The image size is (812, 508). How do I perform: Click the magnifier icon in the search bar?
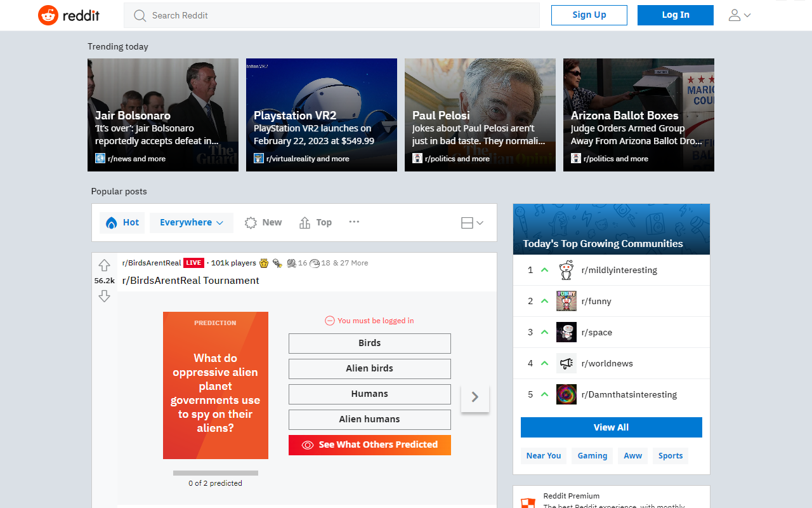pyautogui.click(x=140, y=15)
